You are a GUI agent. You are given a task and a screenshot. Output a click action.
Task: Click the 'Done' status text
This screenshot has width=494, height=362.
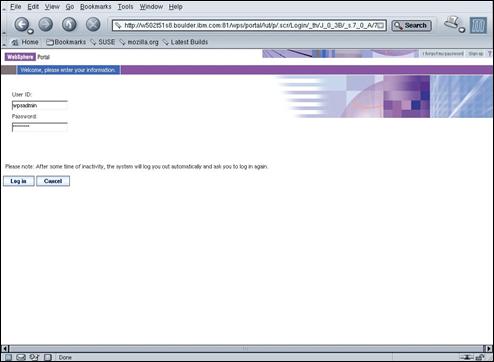point(65,357)
